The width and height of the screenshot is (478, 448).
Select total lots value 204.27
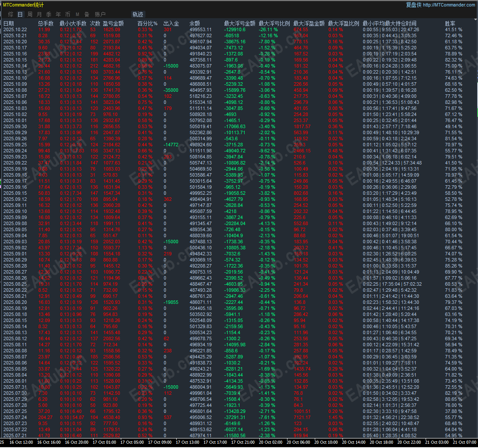pyautogui.click(x=45, y=418)
